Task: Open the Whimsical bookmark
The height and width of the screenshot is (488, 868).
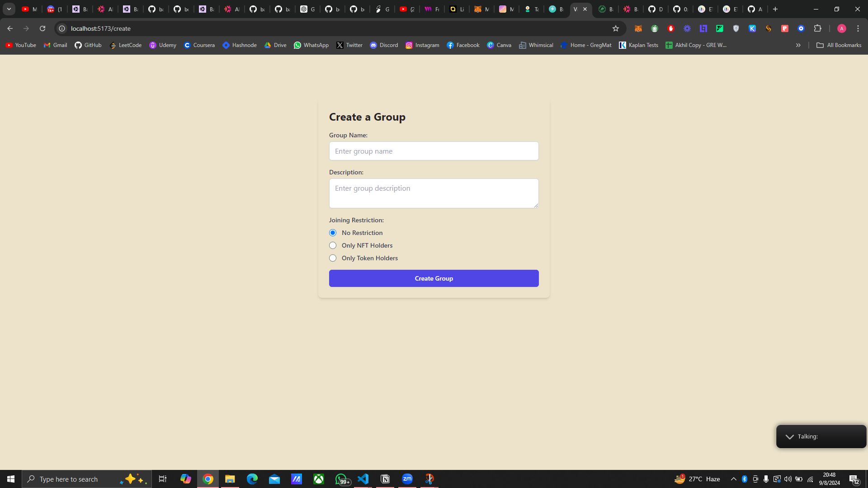Action: click(536, 45)
